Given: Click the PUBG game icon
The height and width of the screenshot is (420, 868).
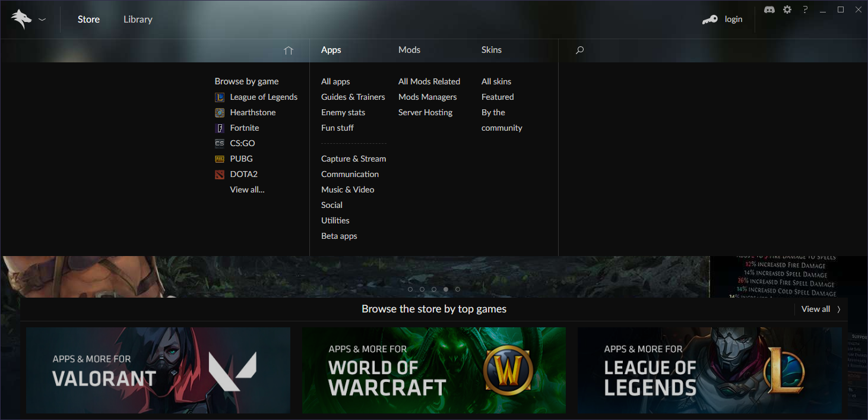Looking at the screenshot, I should pyautogui.click(x=220, y=159).
